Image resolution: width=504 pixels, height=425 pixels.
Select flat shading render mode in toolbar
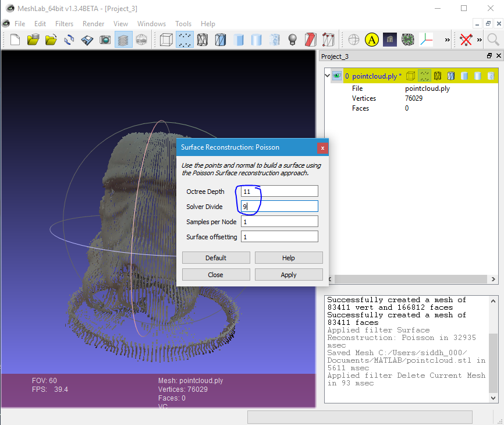257,40
